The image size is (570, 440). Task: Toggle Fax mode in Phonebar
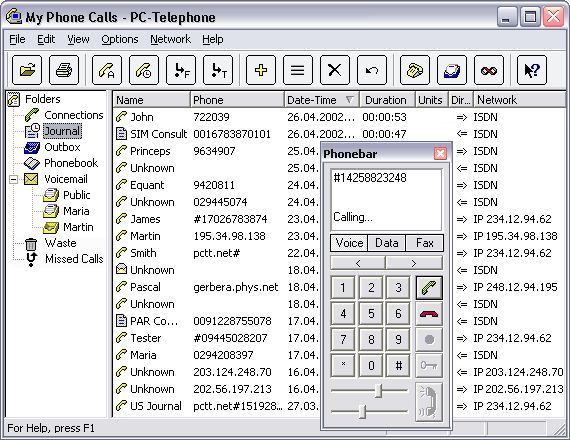(x=425, y=243)
